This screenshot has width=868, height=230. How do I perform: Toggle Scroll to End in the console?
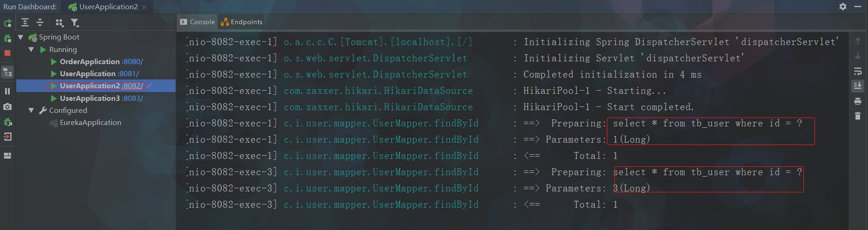(x=858, y=86)
